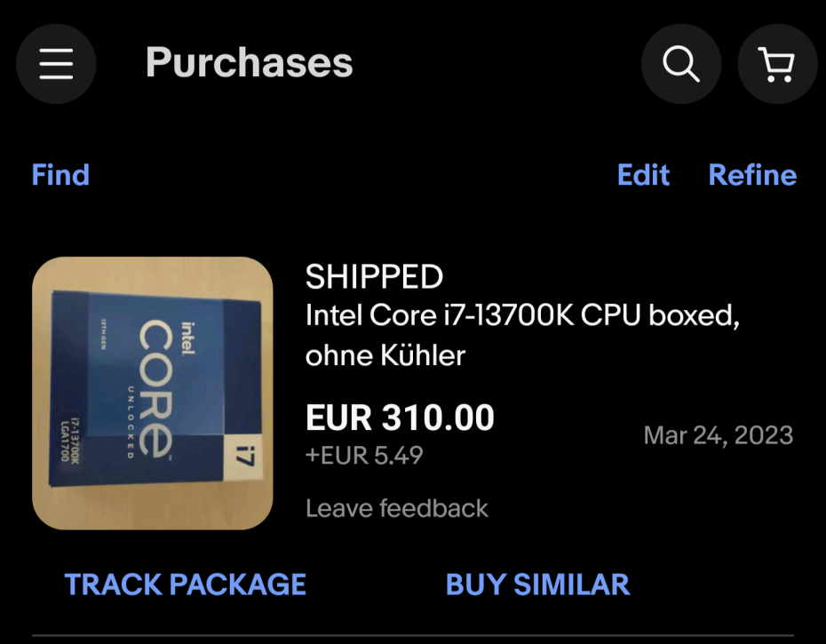The image size is (826, 644).
Task: Click the SHIPPED status label
Action: [x=374, y=277]
